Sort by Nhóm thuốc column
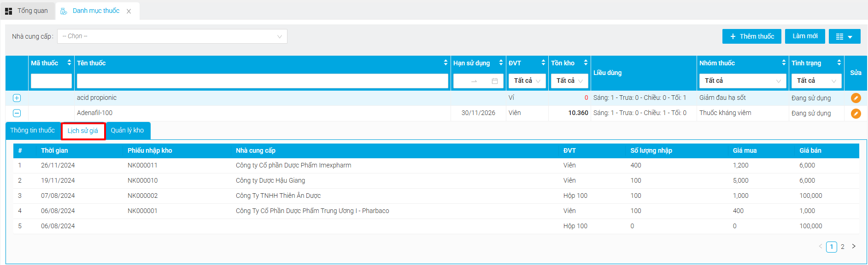Screen dimensions: 868x265 click(784, 63)
